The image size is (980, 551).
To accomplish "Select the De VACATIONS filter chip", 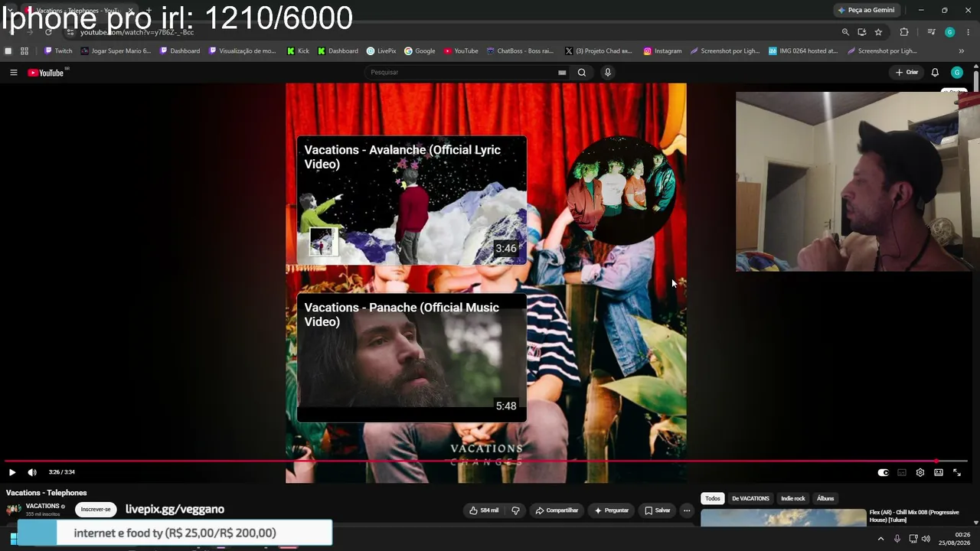I will tap(750, 499).
